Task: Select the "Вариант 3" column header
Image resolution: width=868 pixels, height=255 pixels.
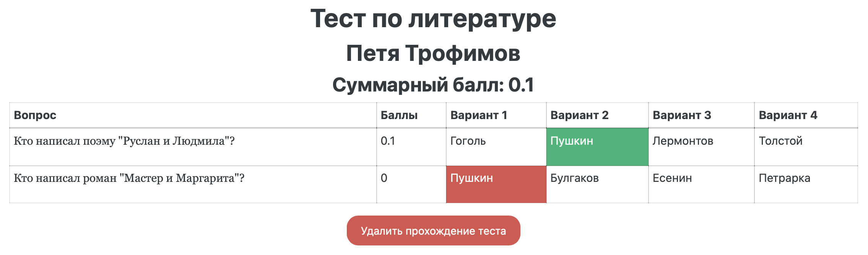Action: pos(682,115)
